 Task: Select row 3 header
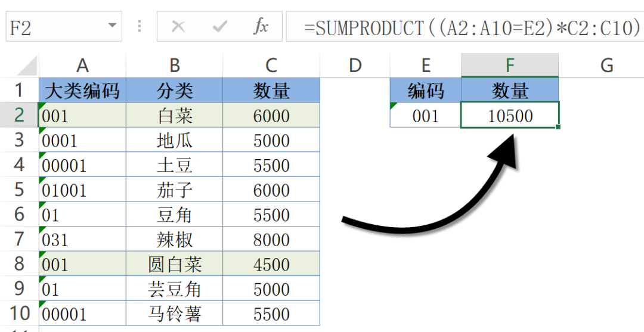point(19,140)
